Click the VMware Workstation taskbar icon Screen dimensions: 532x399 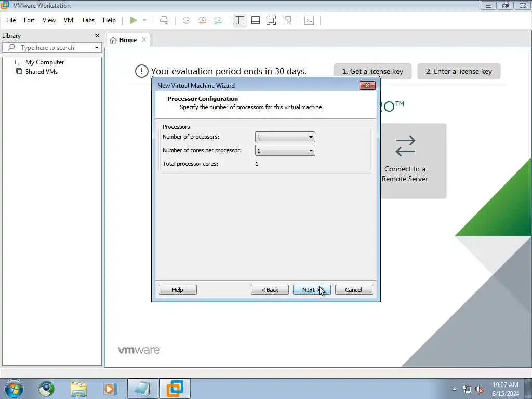[x=175, y=389]
